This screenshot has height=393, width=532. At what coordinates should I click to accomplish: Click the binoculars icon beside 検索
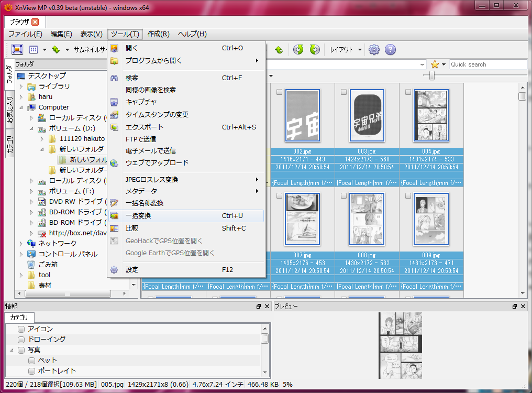click(x=114, y=78)
